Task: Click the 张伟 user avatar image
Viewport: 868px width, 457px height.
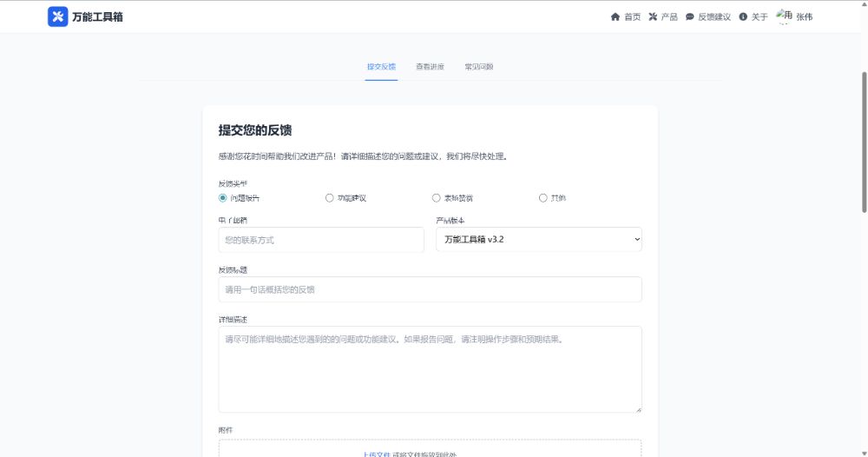Action: [x=784, y=17]
